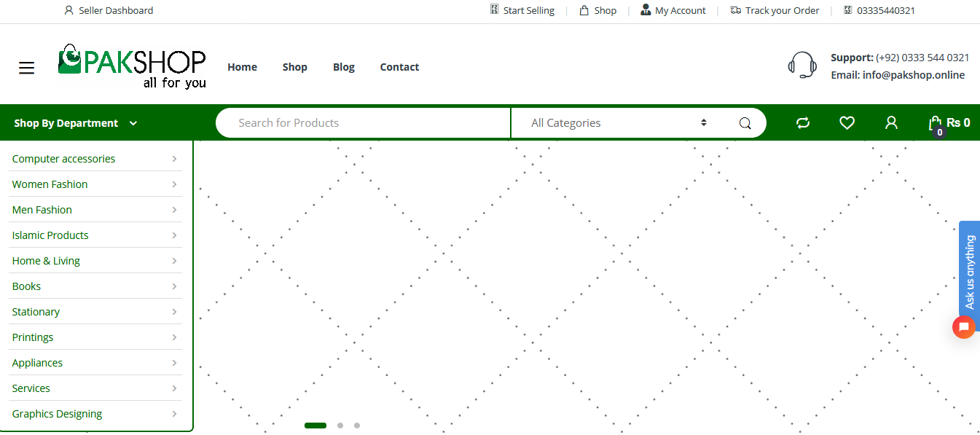Click the Search for Products field
The width and height of the screenshot is (980, 435).
(x=364, y=123)
